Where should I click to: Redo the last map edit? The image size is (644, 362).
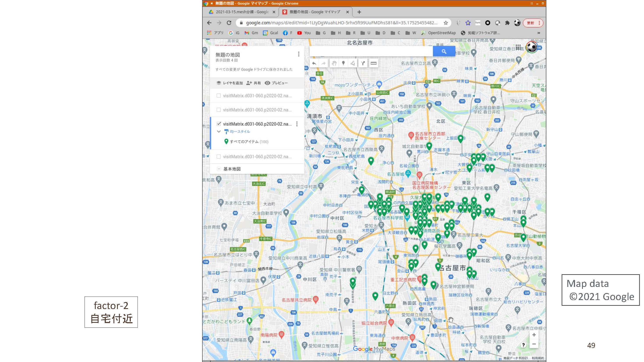[x=324, y=63]
